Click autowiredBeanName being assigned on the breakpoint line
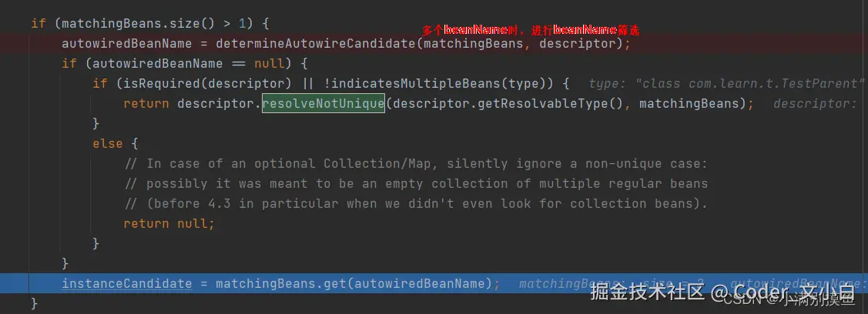The height and width of the screenshot is (314, 868). pos(127,44)
